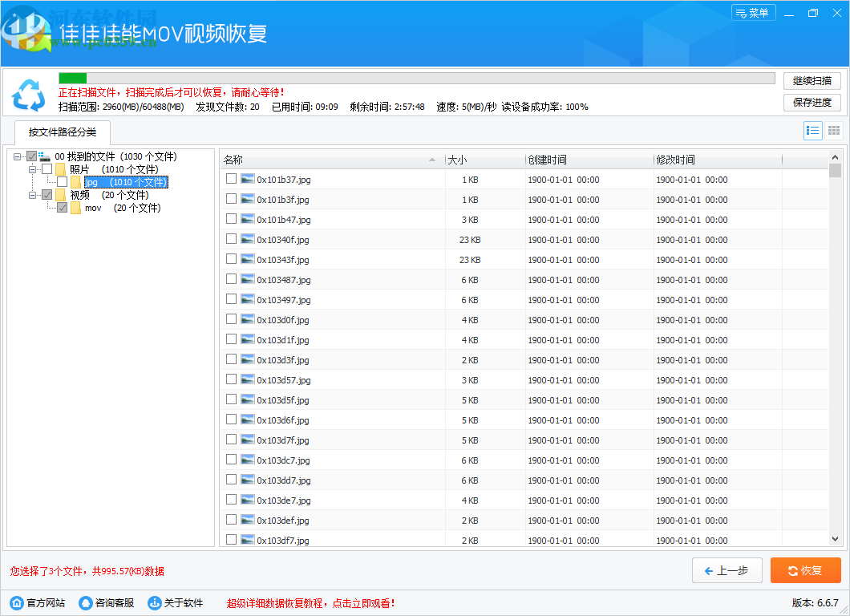The width and height of the screenshot is (850, 616).
Task: Collapse the root 找到的文件 node
Action: tap(18, 156)
